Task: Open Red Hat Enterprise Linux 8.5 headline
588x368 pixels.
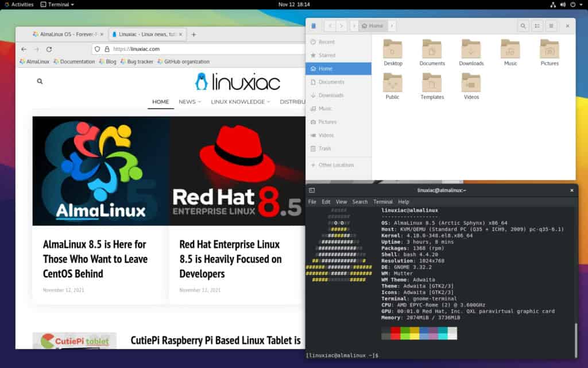Action: point(230,259)
